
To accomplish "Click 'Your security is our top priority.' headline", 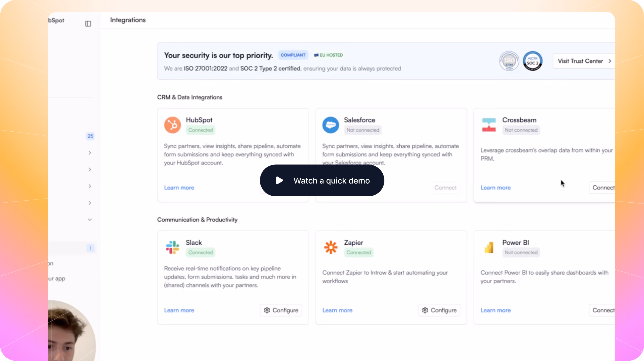I will (x=218, y=55).
